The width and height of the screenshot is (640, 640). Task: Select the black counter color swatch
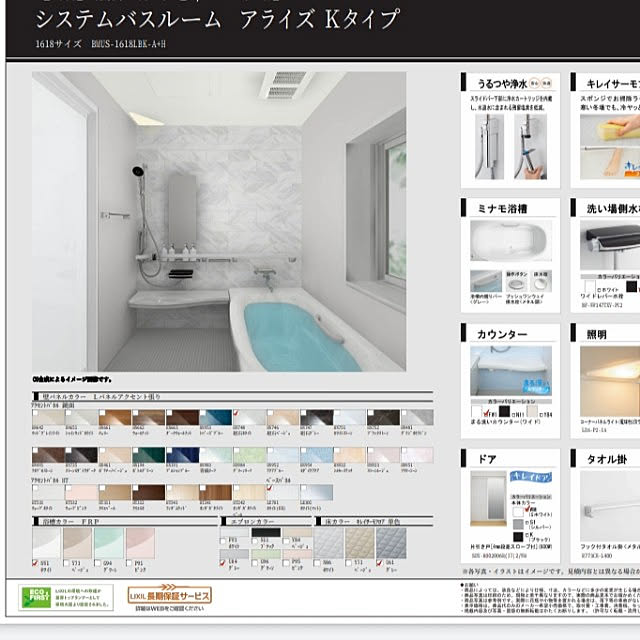tap(504, 411)
